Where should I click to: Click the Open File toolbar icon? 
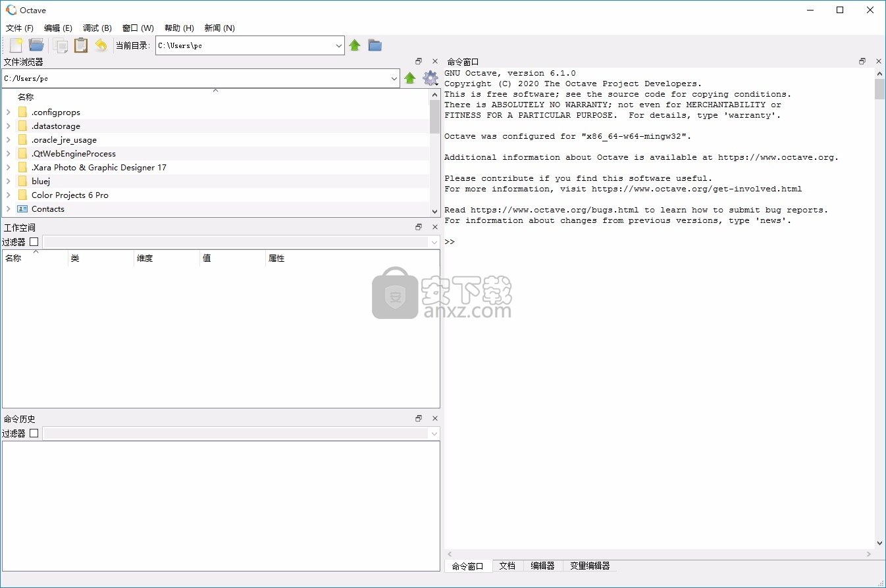pos(36,45)
